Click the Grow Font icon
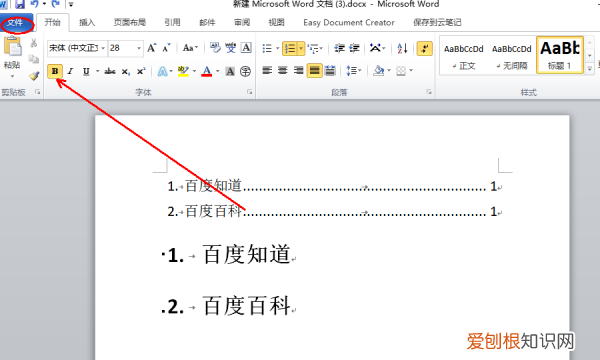600x360 pixels. [x=152, y=48]
